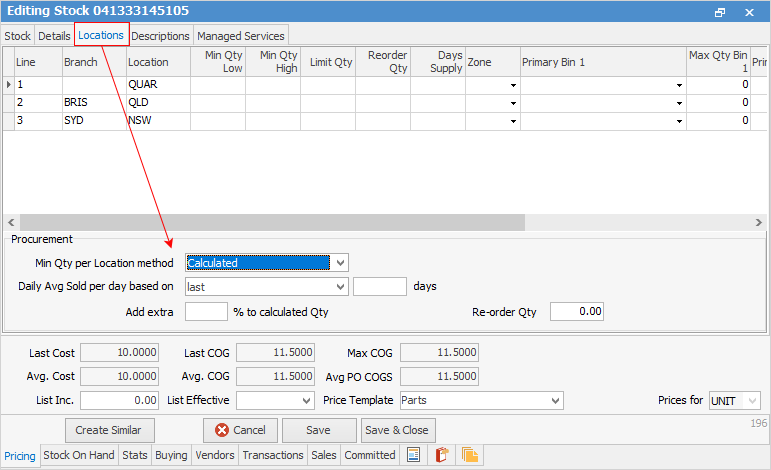The height and width of the screenshot is (470, 771).
Task: Click the red Cancel button
Action: tap(240, 430)
